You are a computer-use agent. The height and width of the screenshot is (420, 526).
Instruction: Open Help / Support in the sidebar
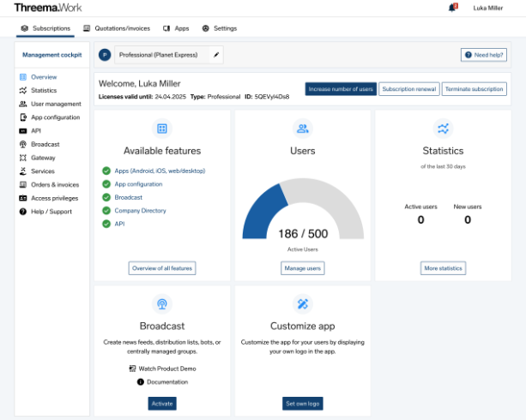point(52,212)
